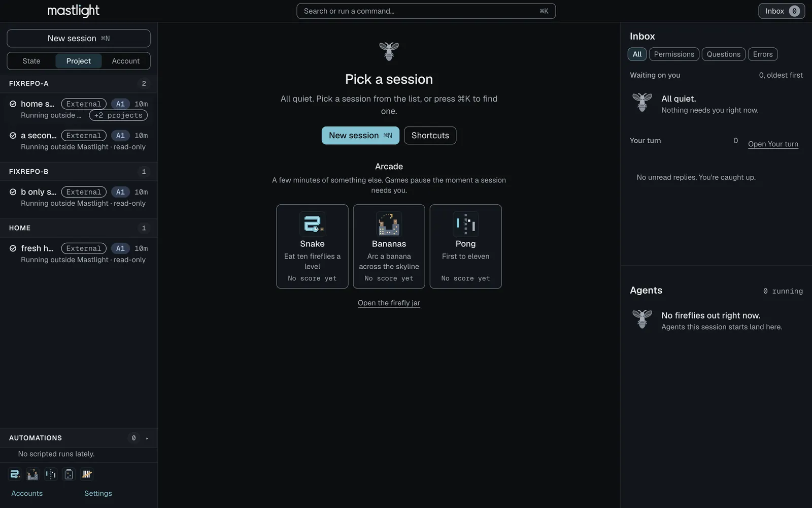Focus the 'Search or run a command' field
Image resolution: width=812 pixels, height=508 pixels.
(x=426, y=11)
